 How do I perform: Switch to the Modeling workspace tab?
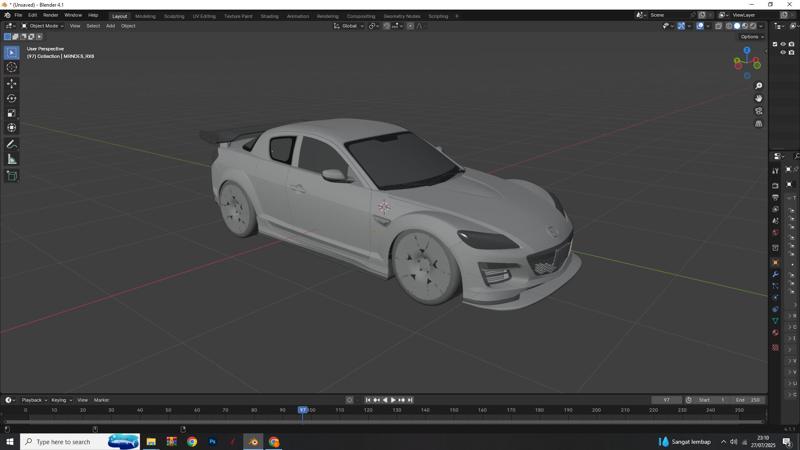pyautogui.click(x=145, y=16)
